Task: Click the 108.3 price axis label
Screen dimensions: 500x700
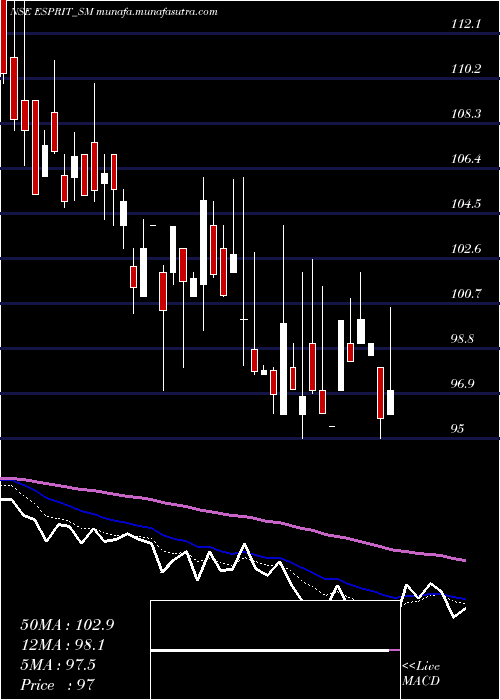Action: [x=466, y=114]
